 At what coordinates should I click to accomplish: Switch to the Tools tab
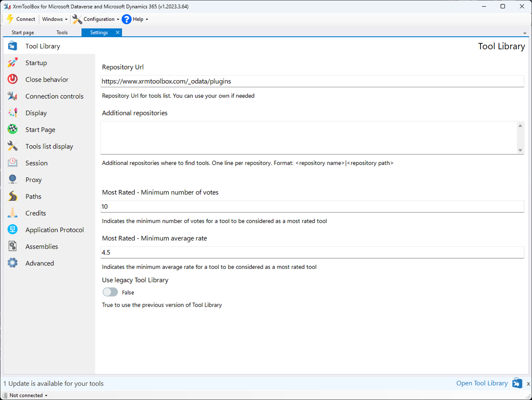coord(62,32)
